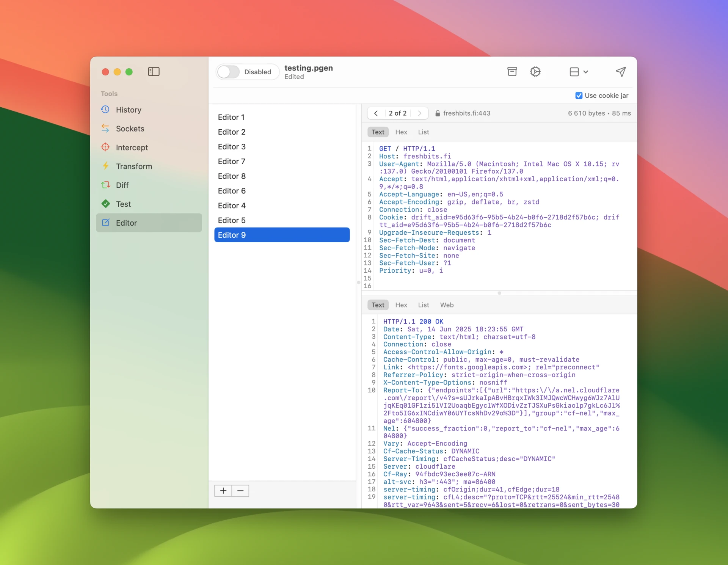Open settings gear icon in toolbar
Image resolution: width=728 pixels, height=565 pixels.
pyautogui.click(x=535, y=72)
